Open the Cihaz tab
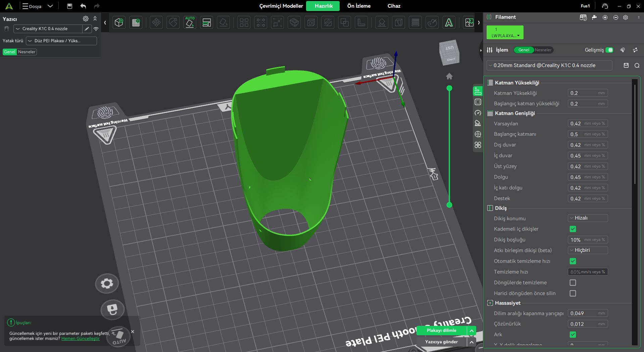 [394, 6]
